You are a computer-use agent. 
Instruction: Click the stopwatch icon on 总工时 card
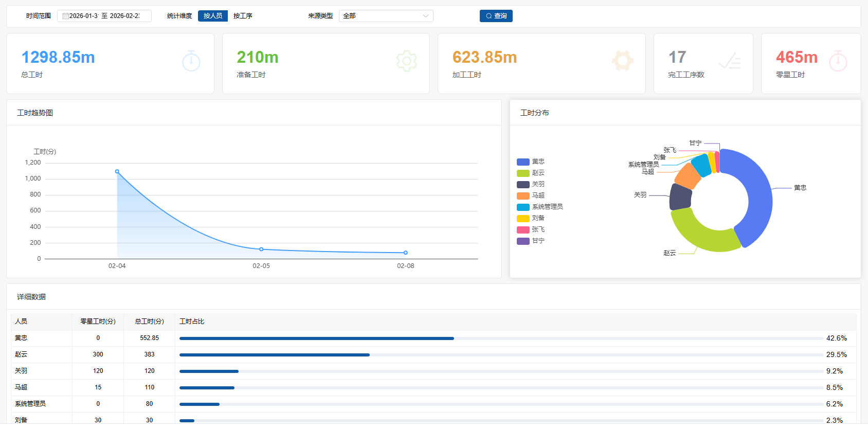click(191, 61)
